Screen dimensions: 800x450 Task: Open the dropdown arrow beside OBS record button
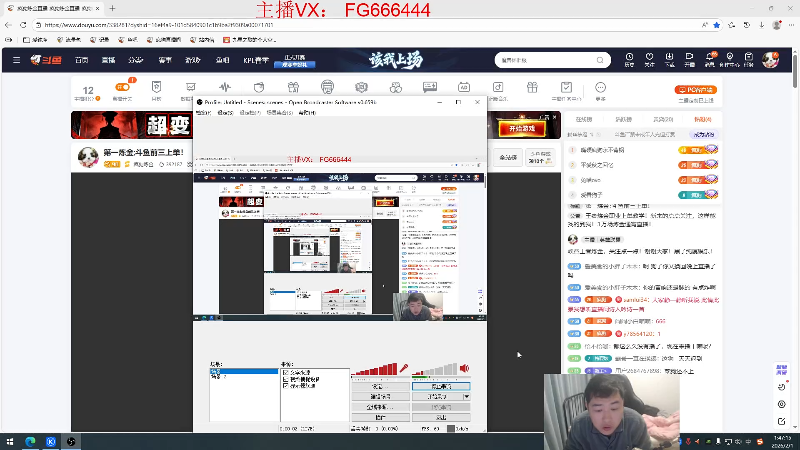(466, 396)
